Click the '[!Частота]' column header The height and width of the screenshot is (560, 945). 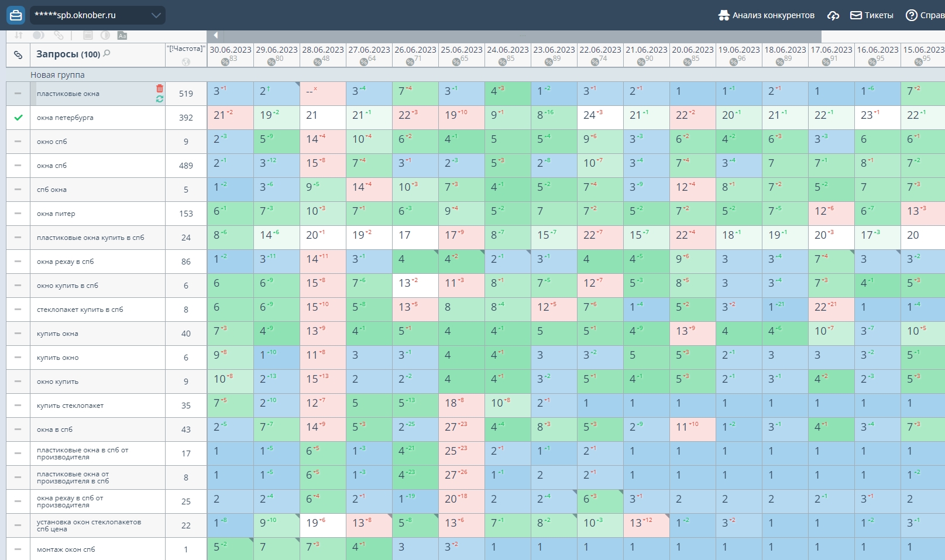pos(186,49)
